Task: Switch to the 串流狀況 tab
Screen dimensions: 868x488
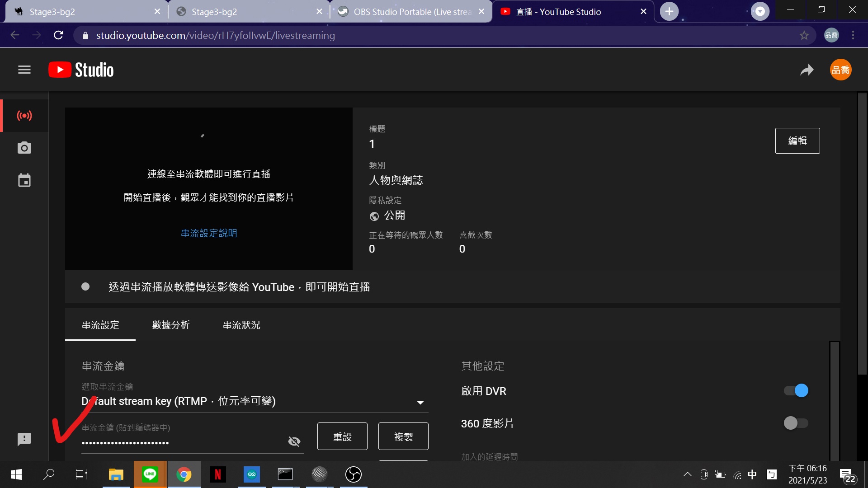Action: click(x=241, y=325)
